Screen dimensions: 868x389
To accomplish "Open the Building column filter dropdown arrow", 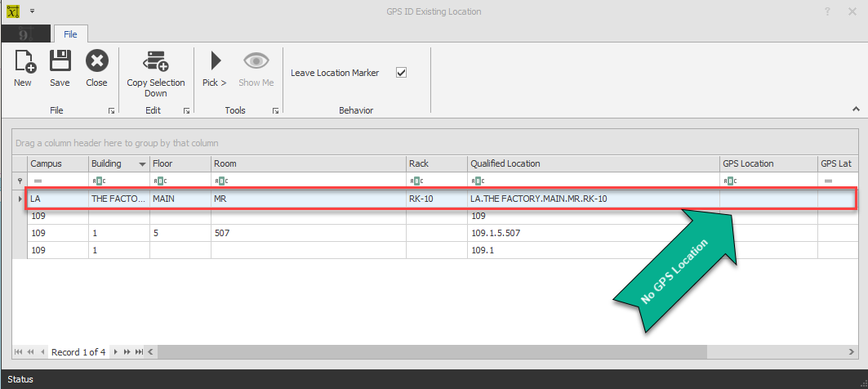I will pos(142,164).
